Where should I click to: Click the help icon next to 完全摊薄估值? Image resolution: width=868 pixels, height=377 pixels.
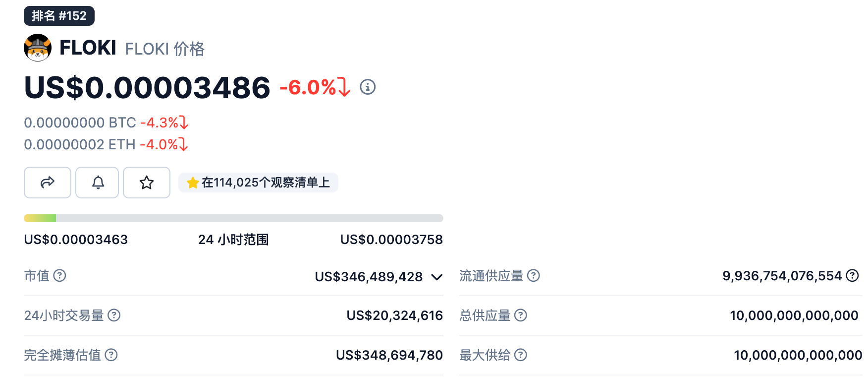click(x=111, y=355)
